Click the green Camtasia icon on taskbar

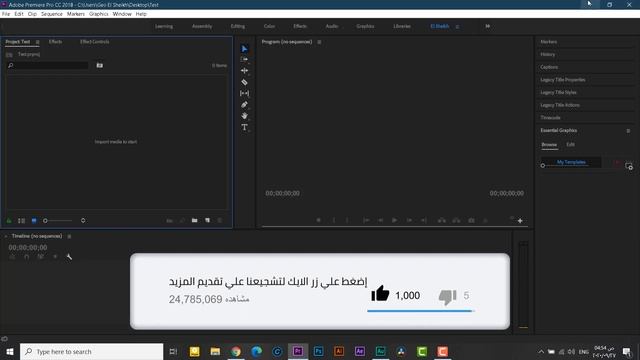point(422,351)
